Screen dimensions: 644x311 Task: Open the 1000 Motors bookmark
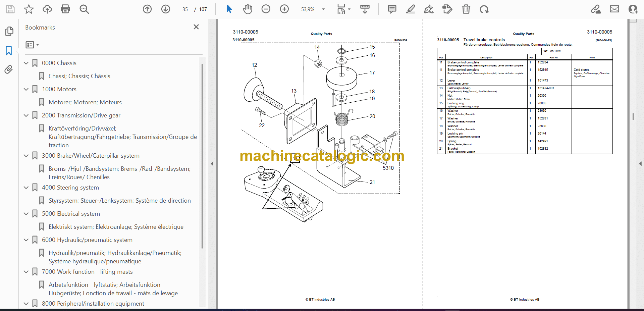click(x=59, y=89)
